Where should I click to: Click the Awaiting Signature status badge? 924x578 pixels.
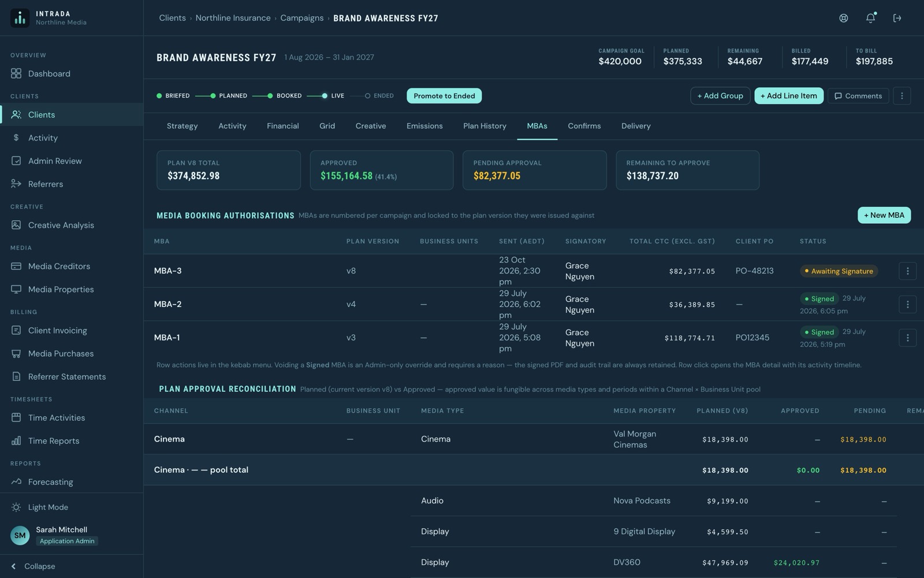click(839, 271)
